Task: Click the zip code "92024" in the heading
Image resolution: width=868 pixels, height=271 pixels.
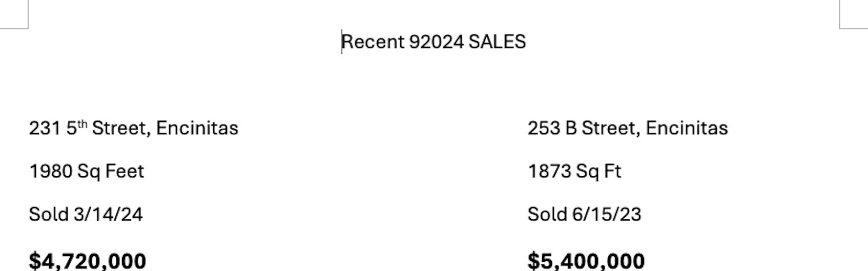Action: [437, 41]
